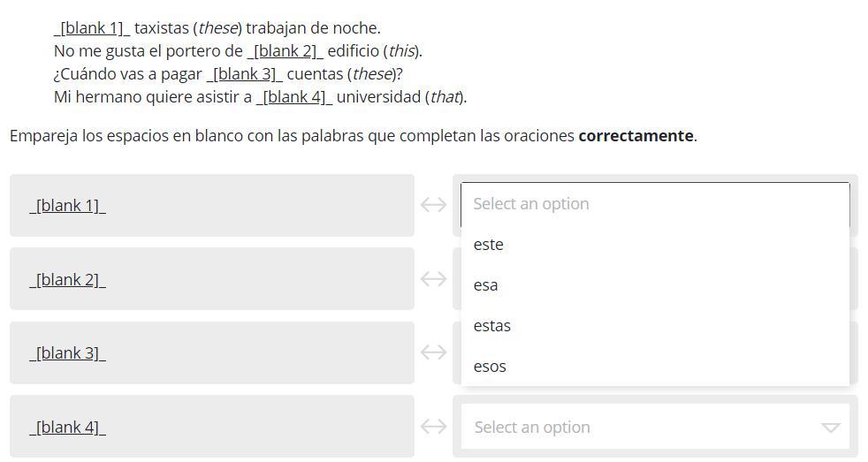Click the double-arrow icon beside blank 2
The height and width of the screenshot is (462, 868).
pyautogui.click(x=433, y=279)
